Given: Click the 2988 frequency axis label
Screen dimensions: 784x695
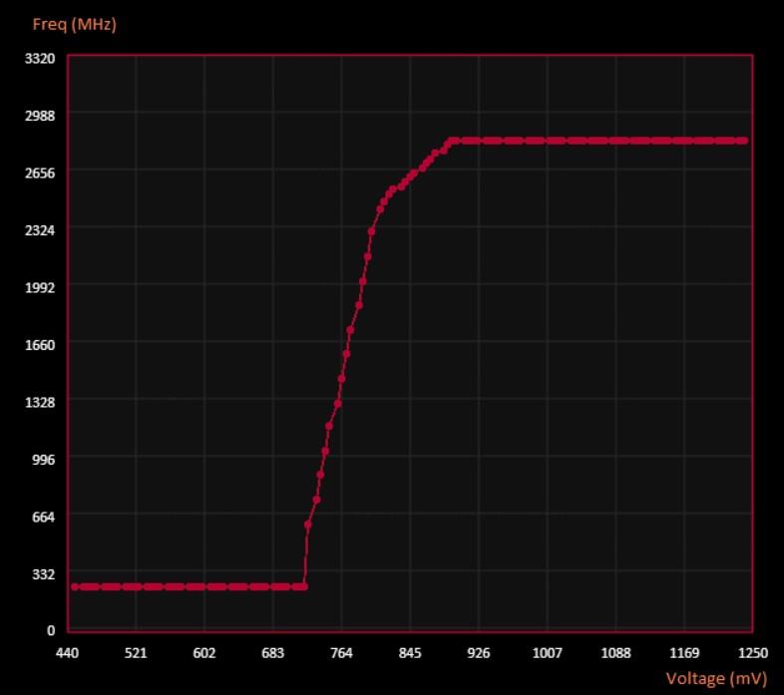Looking at the screenshot, I should coord(40,115).
